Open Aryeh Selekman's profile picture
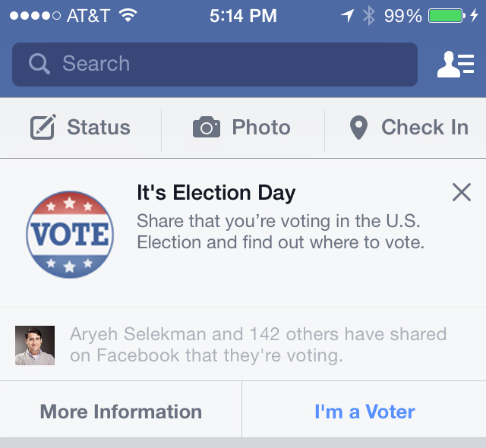This screenshot has width=486, height=448. point(35,345)
